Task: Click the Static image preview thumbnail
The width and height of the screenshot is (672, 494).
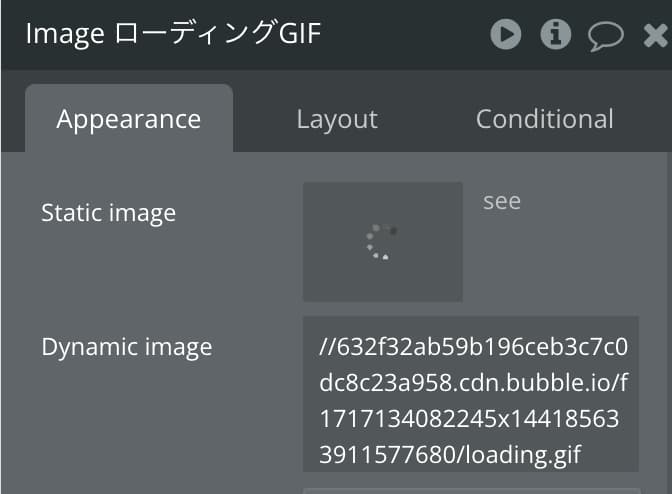Action: click(382, 242)
